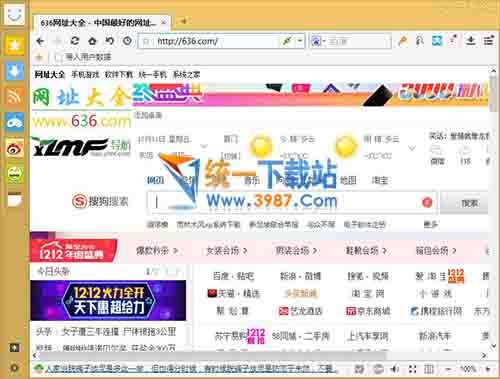
Task: Mute sound using the status bar speaker
Action: point(395,369)
